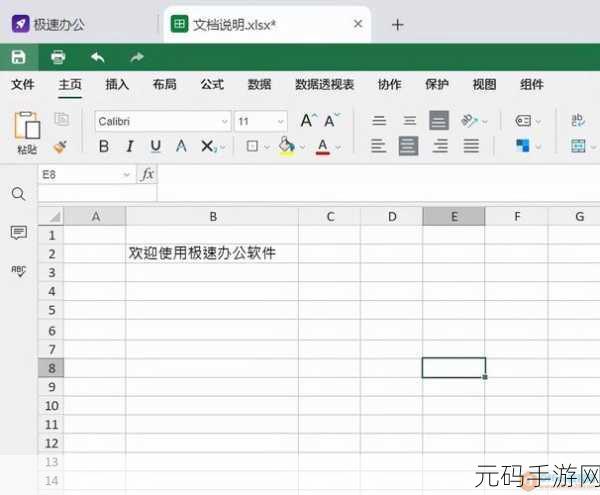
Task: Align text to top
Action: 379,120
